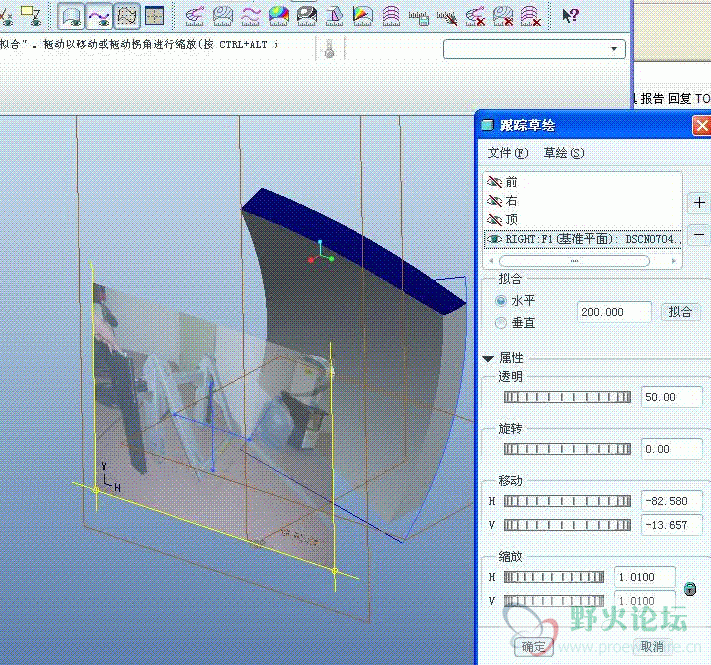Screen dimensions: 711x665
Task: Click the 200.000 fit value field
Action: (614, 312)
